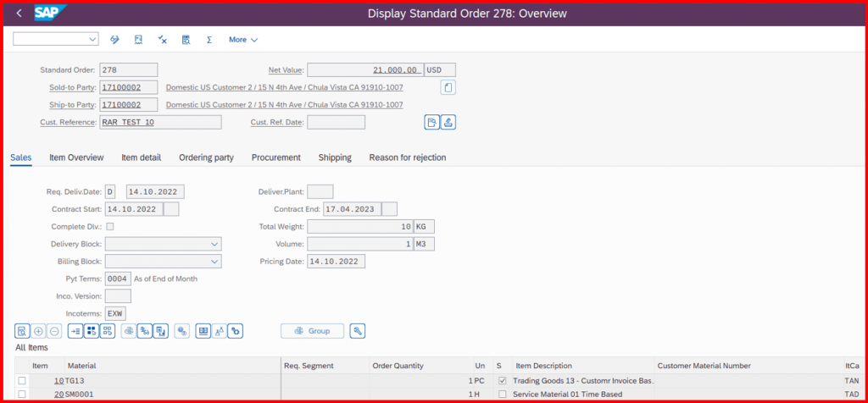Click the Standard Order number field
This screenshot has width=868, height=403.
(x=129, y=69)
